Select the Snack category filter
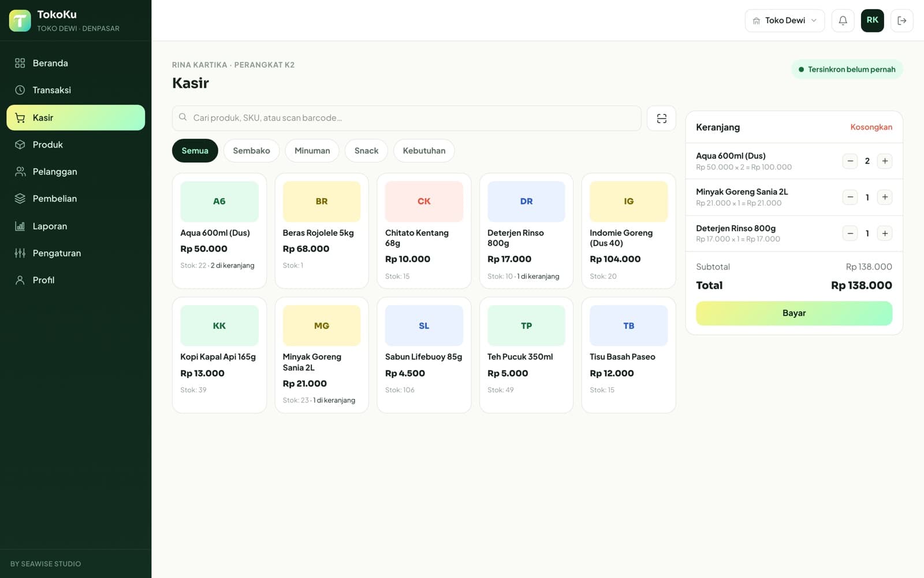924x578 pixels. point(366,151)
